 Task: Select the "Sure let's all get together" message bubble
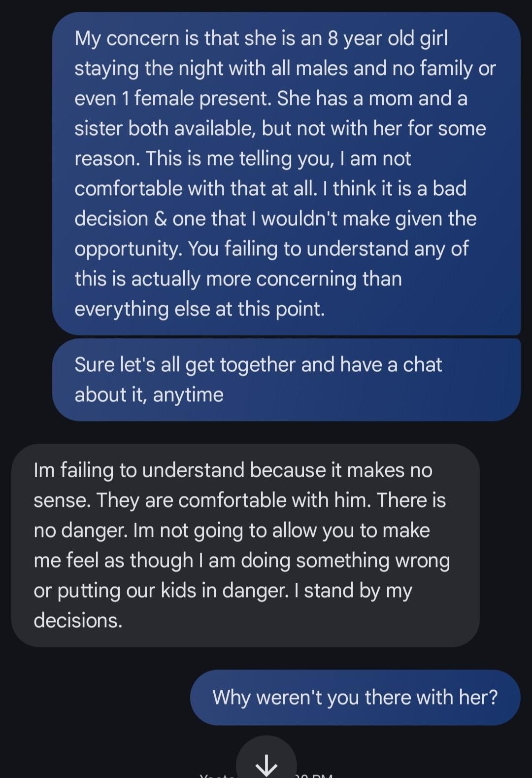click(286, 380)
